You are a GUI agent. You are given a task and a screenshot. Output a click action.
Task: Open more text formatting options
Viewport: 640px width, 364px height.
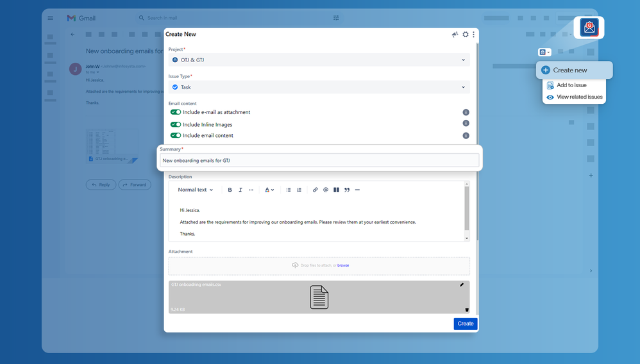point(251,190)
